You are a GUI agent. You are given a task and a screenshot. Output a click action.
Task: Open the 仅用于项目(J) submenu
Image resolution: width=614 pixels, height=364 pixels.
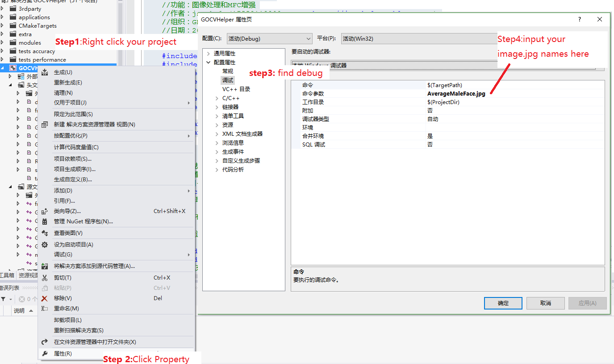pos(116,103)
